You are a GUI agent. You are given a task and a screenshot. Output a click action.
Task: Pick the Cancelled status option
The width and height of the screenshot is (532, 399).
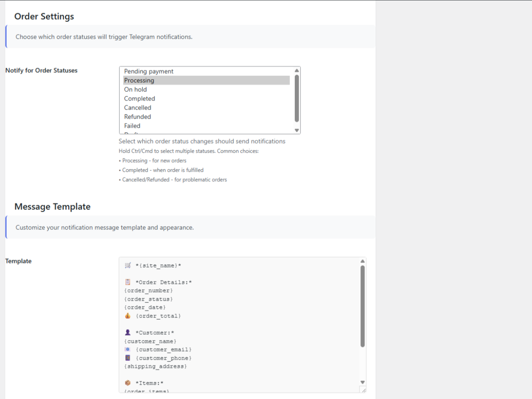click(137, 108)
